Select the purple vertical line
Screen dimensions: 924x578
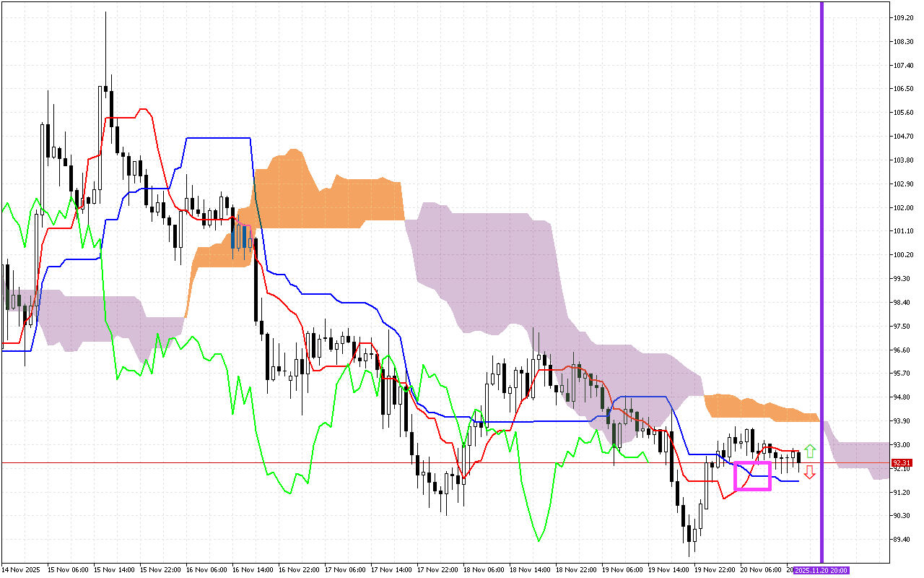(821, 289)
